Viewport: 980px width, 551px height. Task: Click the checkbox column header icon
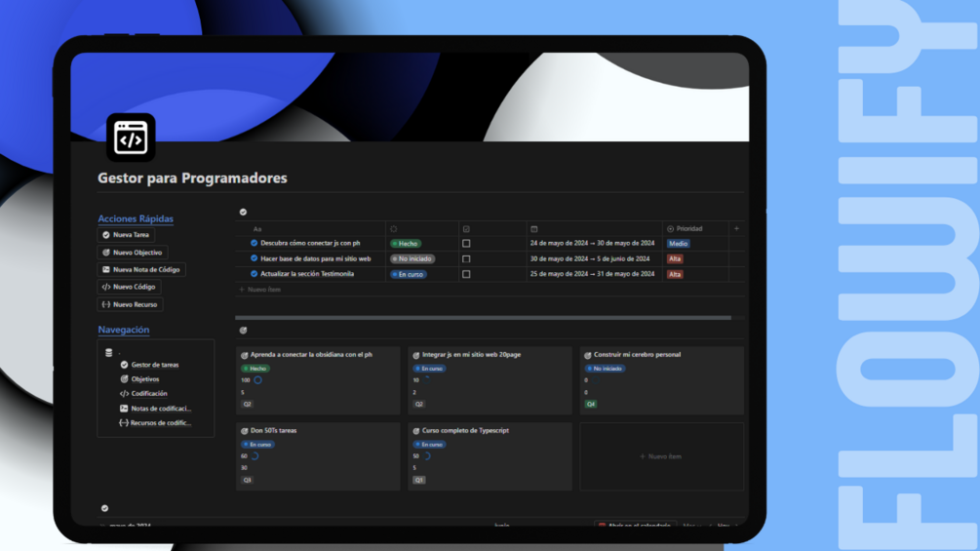pos(466,228)
